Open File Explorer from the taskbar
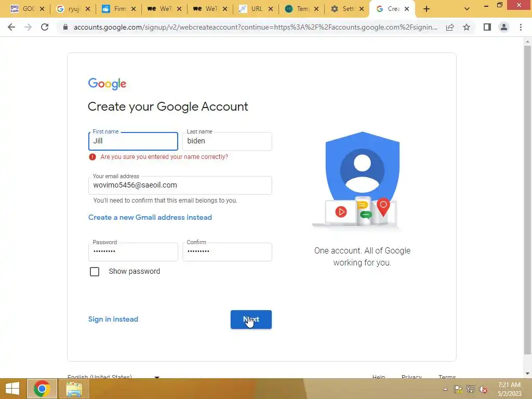 [x=74, y=389]
